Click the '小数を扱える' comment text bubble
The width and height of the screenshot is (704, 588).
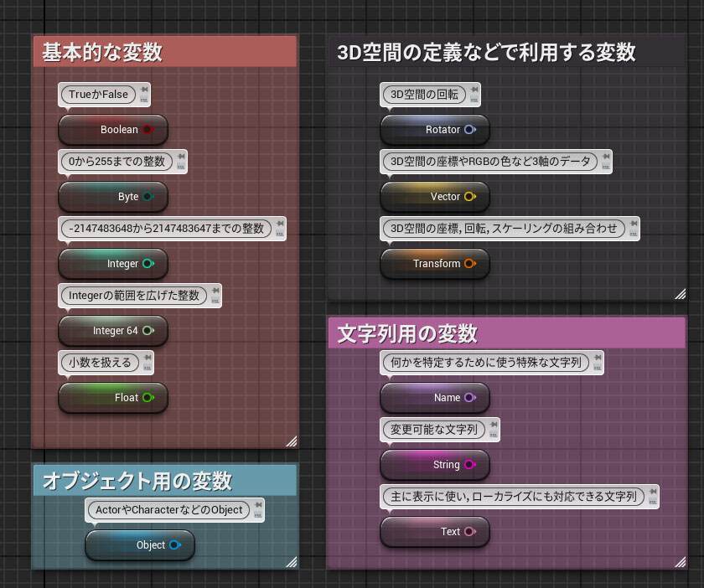coord(99,363)
